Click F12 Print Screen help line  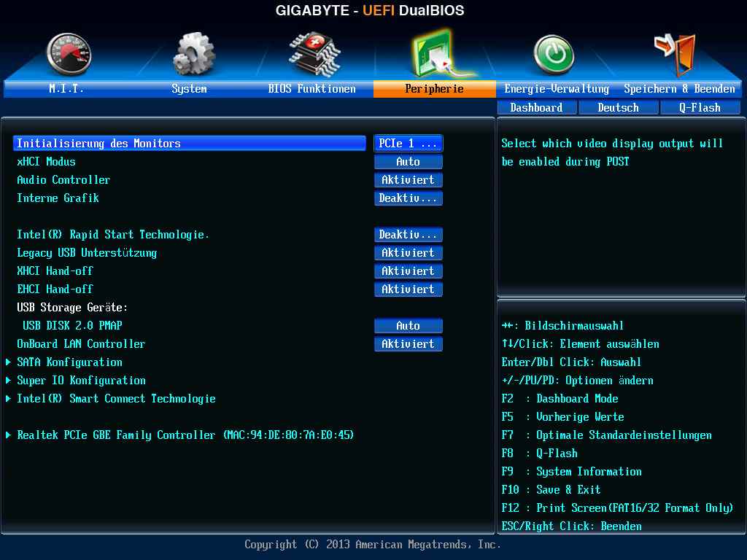pos(617,508)
